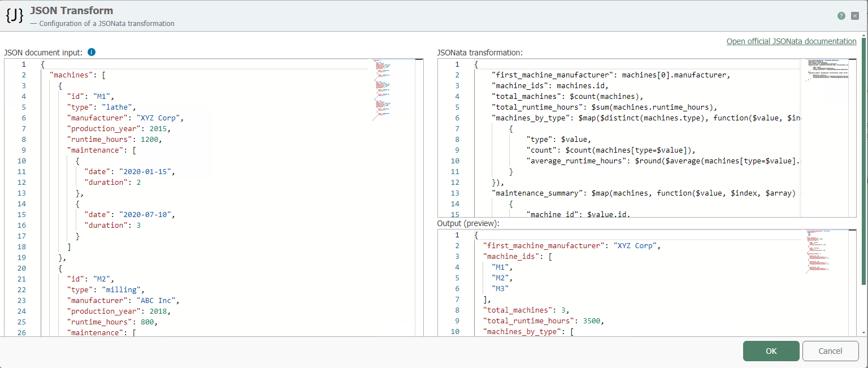This screenshot has height=368, width=868.
Task: Click the "JSON document input:" label
Action: [44, 52]
